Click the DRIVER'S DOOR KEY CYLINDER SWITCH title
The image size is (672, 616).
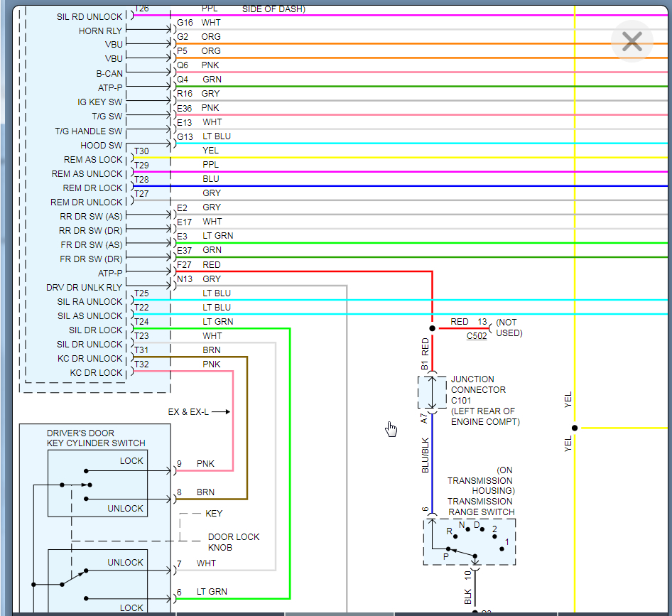(x=96, y=438)
